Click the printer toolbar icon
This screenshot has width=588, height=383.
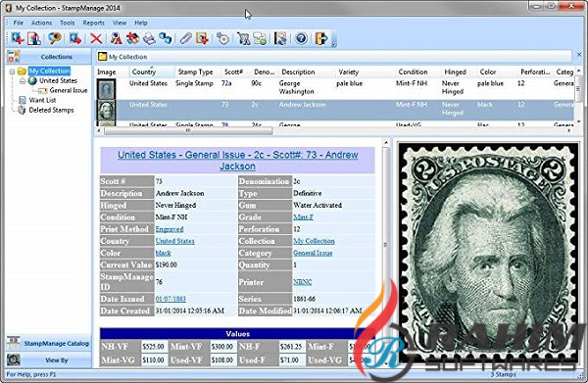click(149, 38)
